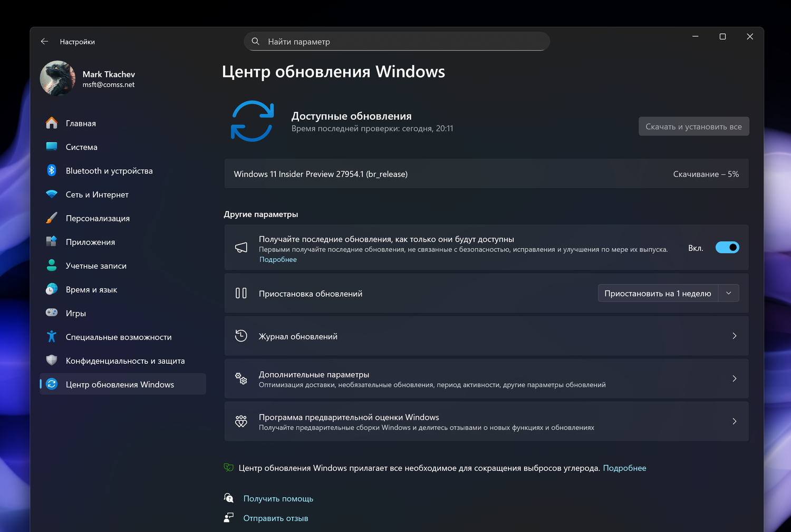The image size is (791, 532).
Task: Click the Insider Preview download progress row
Action: [x=486, y=173]
